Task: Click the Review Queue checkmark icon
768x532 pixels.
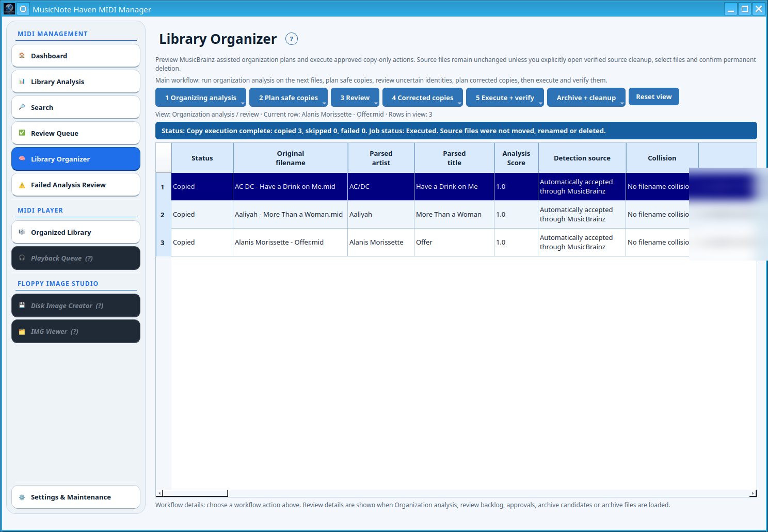Action: [x=22, y=133]
